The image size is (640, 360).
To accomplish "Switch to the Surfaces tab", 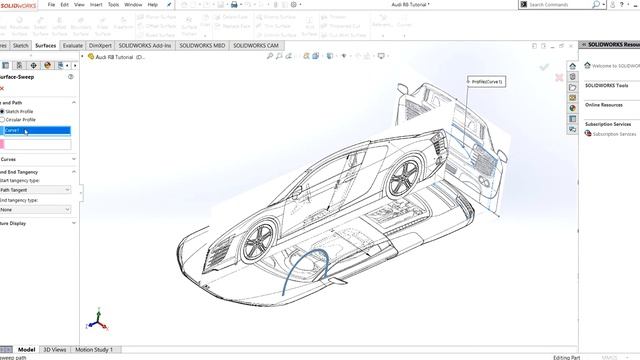I will [45, 46].
